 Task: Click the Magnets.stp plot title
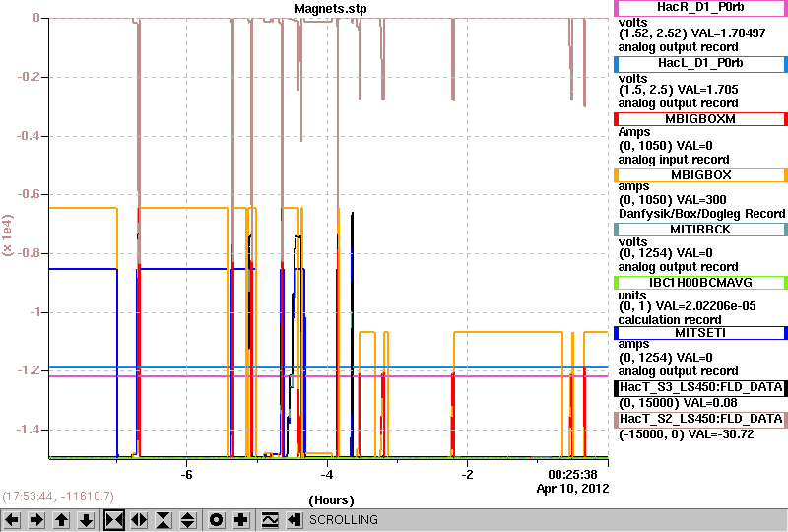point(331,9)
